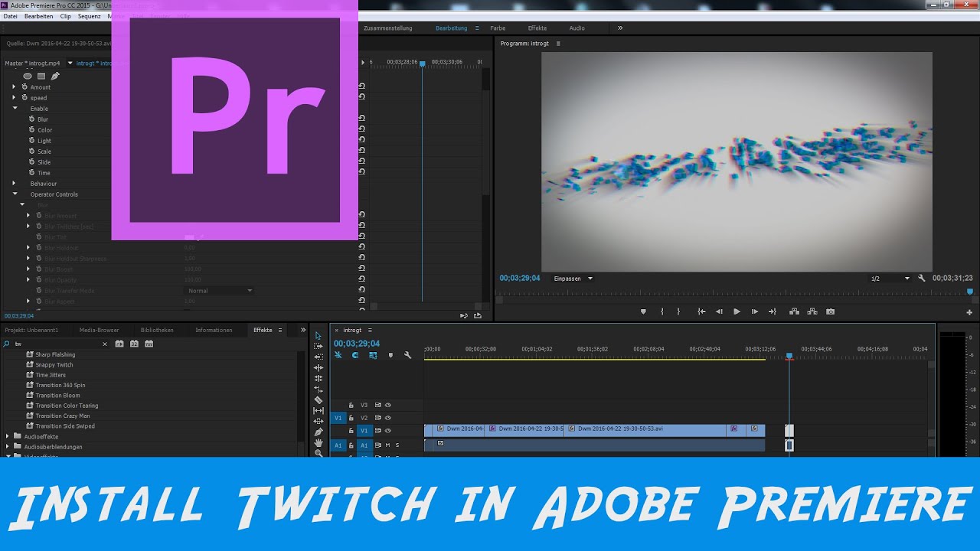Switch to Informationen tab
This screenshot has width=980, height=551.
tap(214, 330)
